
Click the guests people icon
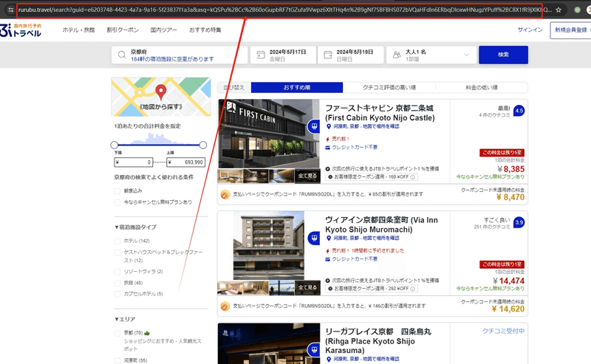[397, 55]
